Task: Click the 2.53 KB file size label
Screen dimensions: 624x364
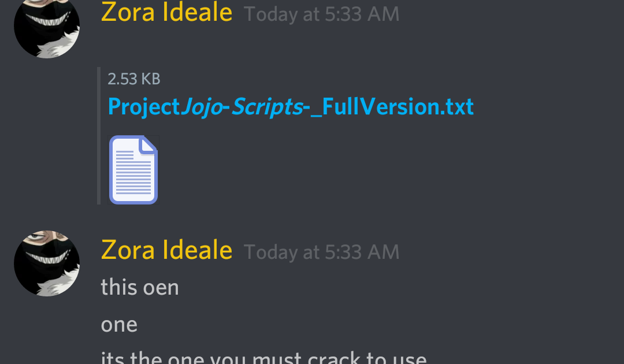Action: [x=134, y=79]
